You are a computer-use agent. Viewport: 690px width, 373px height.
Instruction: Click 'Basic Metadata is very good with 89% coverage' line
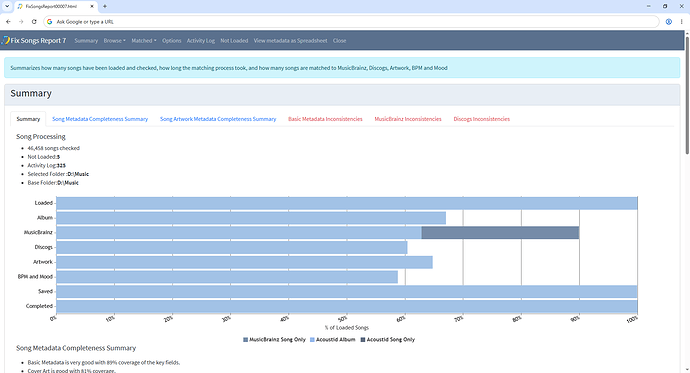pyautogui.click(x=104, y=362)
